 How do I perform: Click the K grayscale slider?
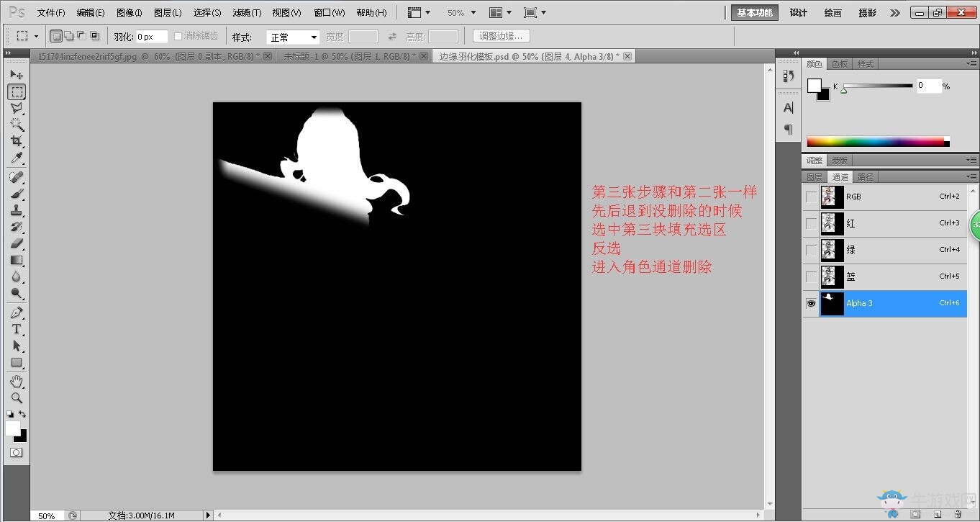pyautogui.click(x=877, y=86)
